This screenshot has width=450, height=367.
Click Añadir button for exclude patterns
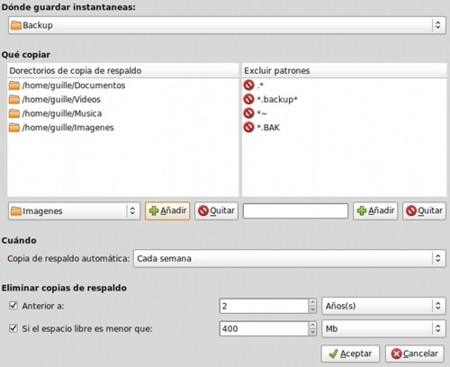coord(376,211)
